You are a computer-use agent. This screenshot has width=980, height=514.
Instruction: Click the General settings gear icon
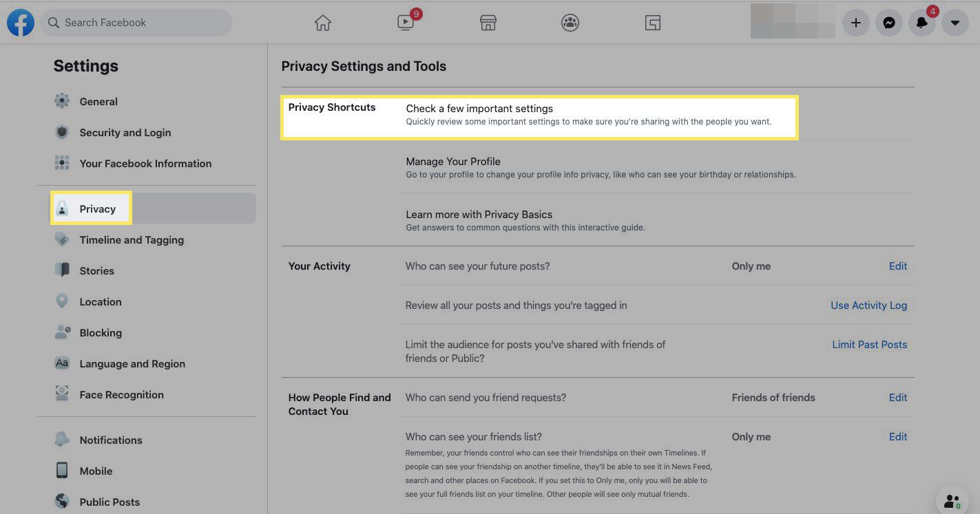click(x=62, y=101)
